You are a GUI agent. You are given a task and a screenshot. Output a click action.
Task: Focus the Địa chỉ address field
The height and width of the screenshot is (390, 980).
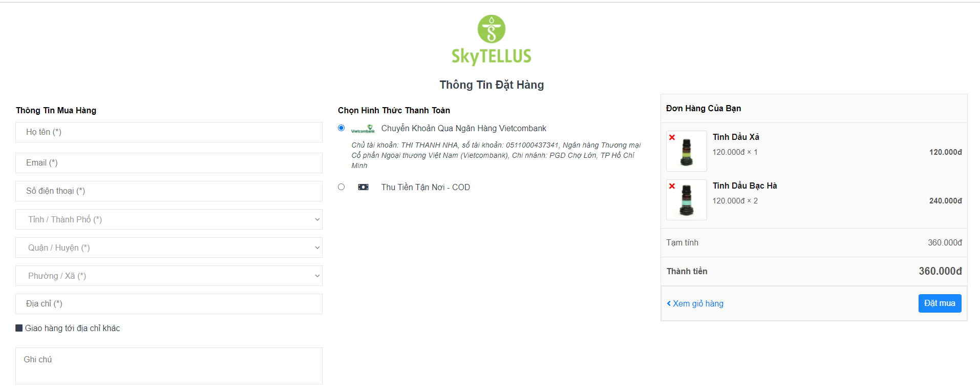169,304
